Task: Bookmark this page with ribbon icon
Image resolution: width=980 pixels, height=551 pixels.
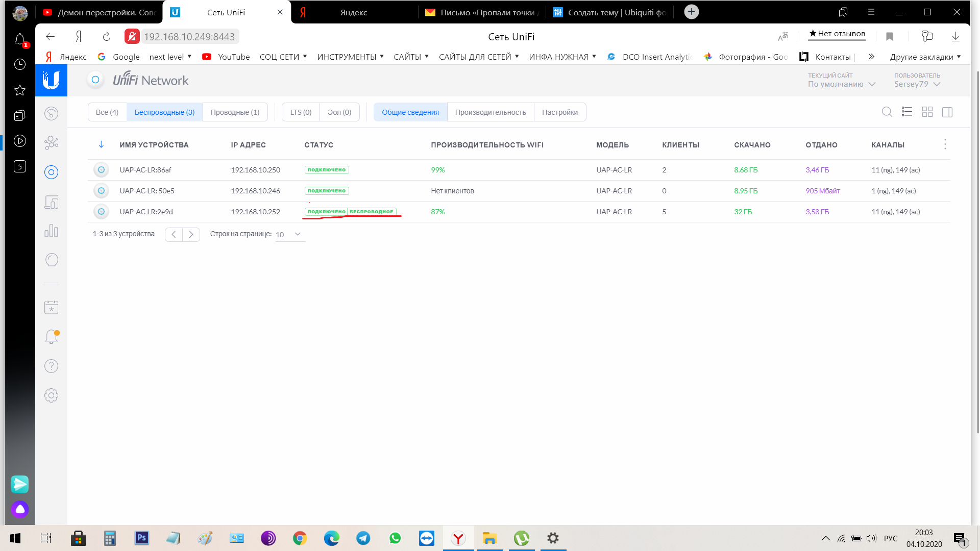Action: click(890, 36)
